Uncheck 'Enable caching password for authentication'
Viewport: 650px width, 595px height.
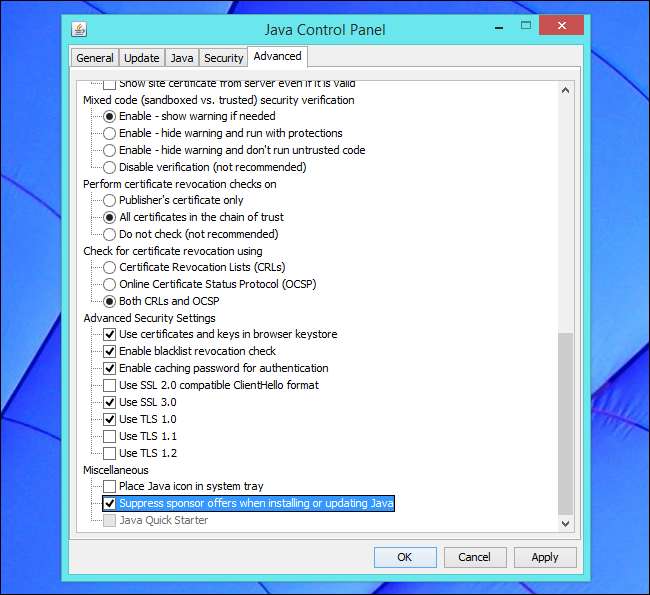[x=109, y=368]
